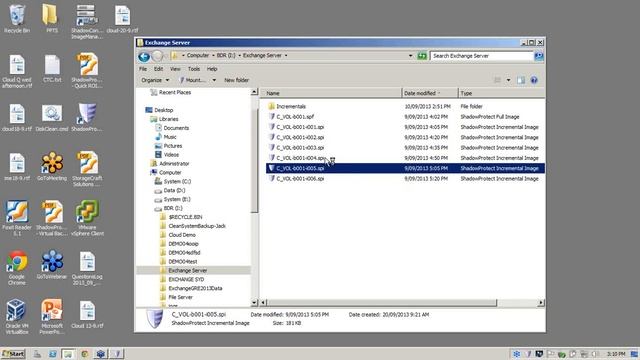
Task: Click the taskbar clock showing 3:10 PM
Action: [x=616, y=354]
